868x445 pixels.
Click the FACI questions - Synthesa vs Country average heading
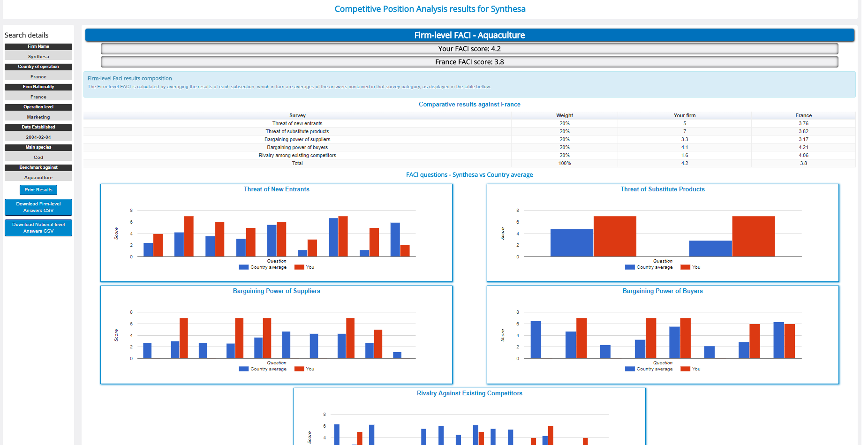(x=469, y=175)
